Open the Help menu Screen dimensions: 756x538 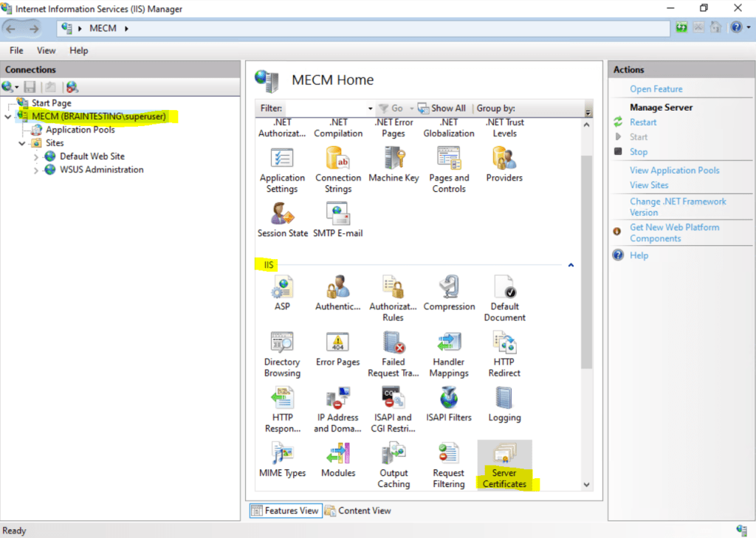pos(78,50)
